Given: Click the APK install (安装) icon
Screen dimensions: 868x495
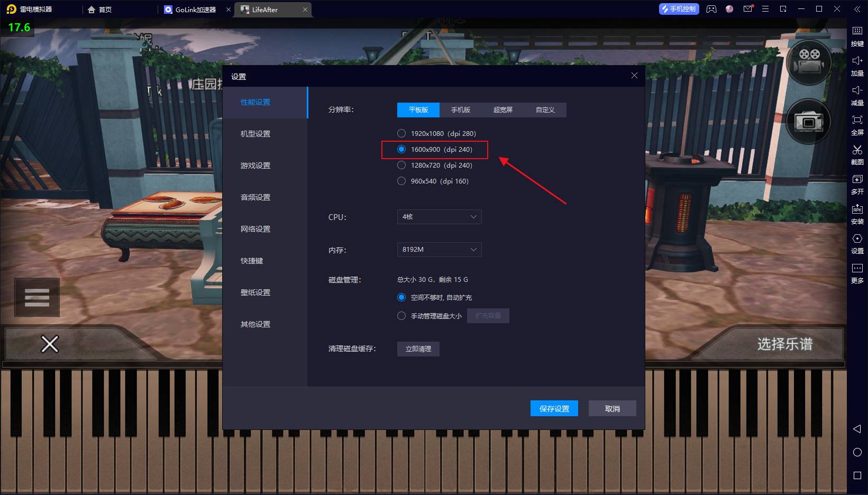Looking at the screenshot, I should tap(857, 213).
